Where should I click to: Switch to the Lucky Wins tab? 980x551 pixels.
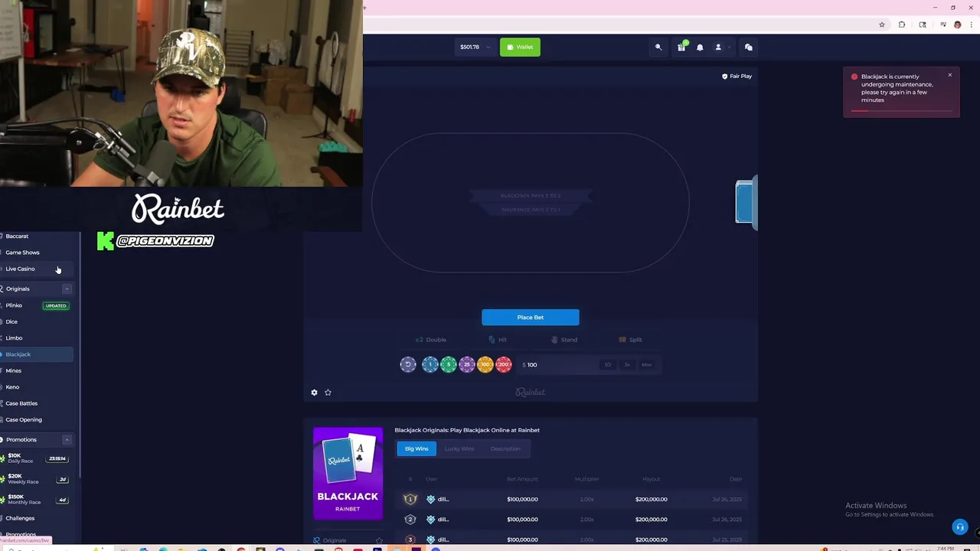(459, 449)
